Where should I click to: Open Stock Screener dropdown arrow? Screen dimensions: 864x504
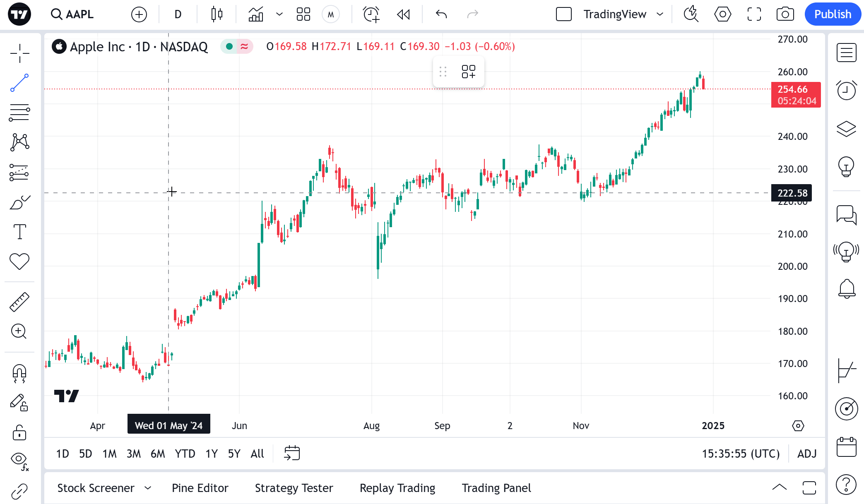[x=148, y=488]
